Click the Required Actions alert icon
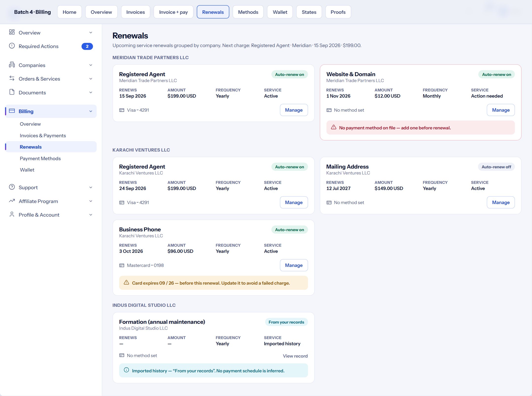This screenshot has width=532, height=396. (x=12, y=46)
